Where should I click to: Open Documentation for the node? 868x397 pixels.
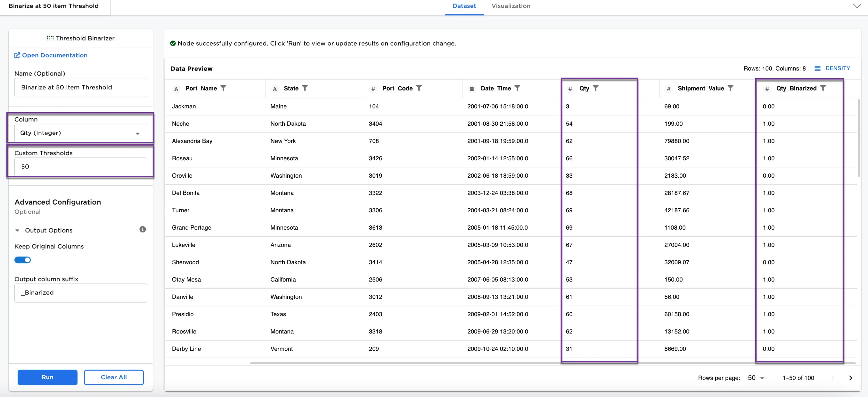pos(54,55)
